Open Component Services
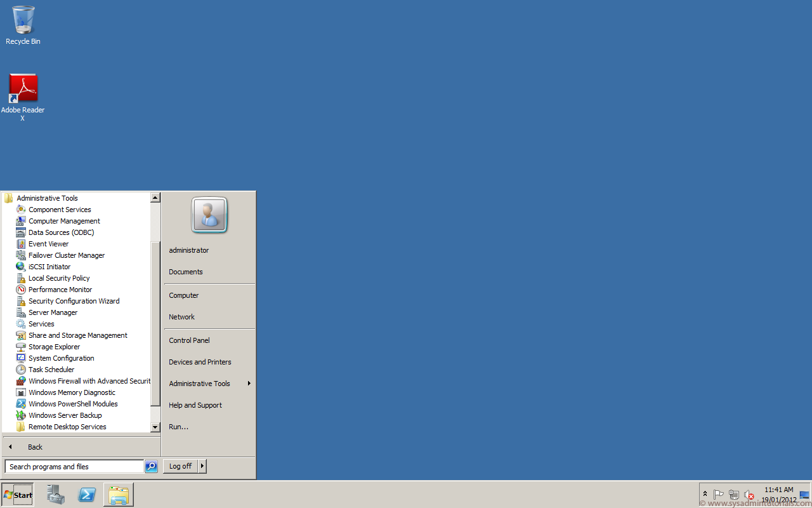The width and height of the screenshot is (812, 508). (x=60, y=209)
